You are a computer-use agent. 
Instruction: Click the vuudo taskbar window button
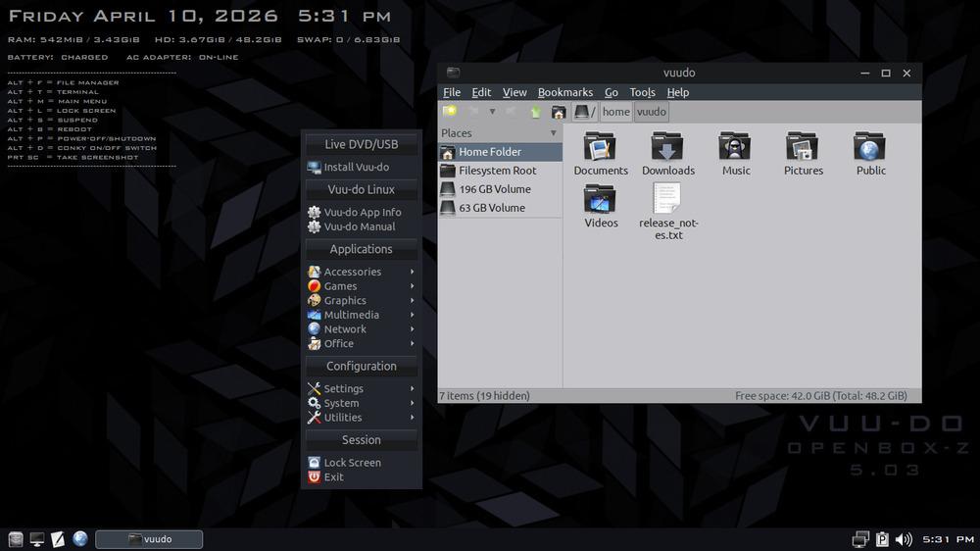(150, 539)
